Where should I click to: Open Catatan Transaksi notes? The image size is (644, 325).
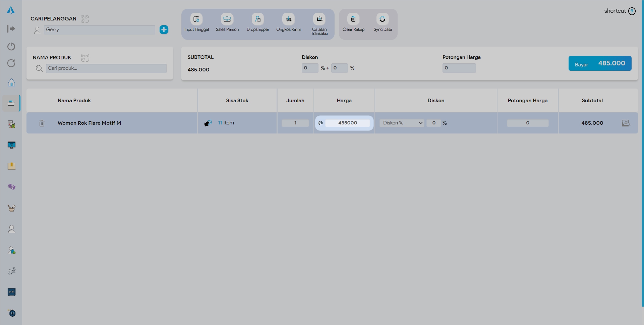(x=319, y=19)
